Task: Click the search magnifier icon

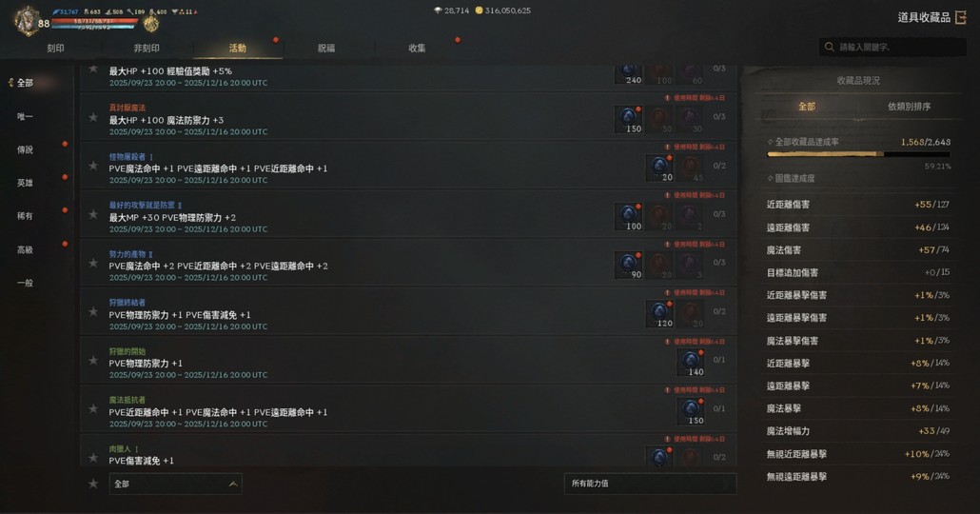Action: point(830,47)
